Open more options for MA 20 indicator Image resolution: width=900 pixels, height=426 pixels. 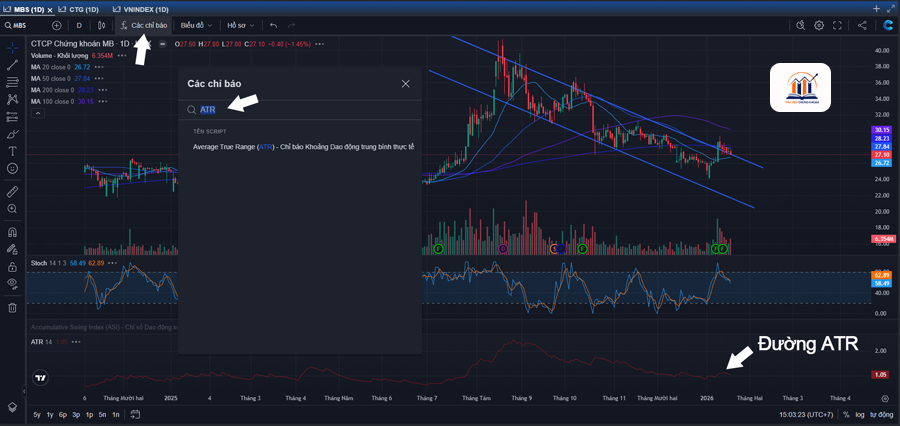click(99, 67)
